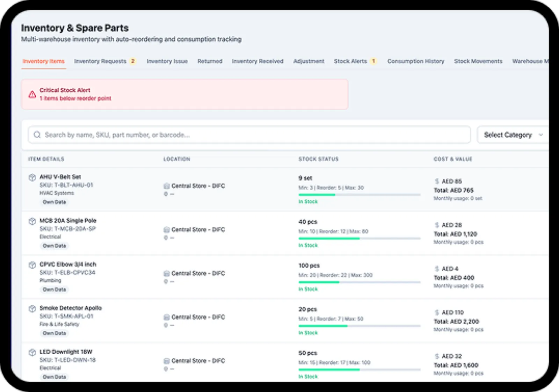This screenshot has width=559, height=392.
Task: Click the Critical Stock Alert warning icon
Action: (32, 94)
